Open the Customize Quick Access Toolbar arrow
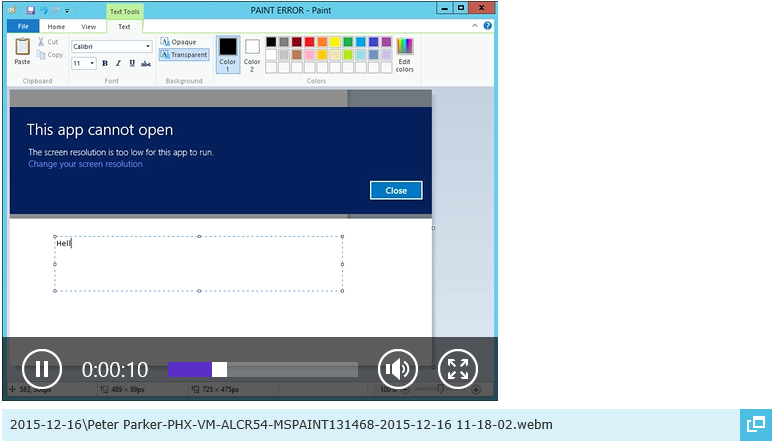Viewport: 774px width, 442px height. coord(67,10)
